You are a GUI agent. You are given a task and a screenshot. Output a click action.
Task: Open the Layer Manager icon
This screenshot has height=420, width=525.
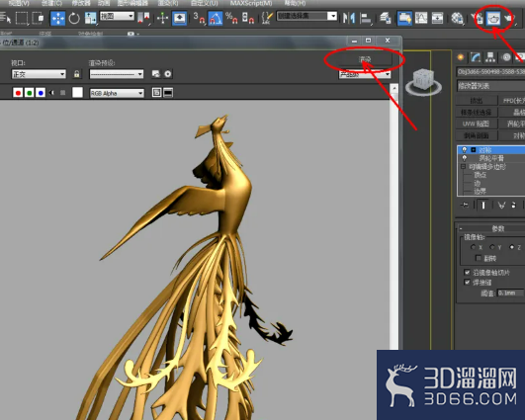pyautogui.click(x=386, y=18)
